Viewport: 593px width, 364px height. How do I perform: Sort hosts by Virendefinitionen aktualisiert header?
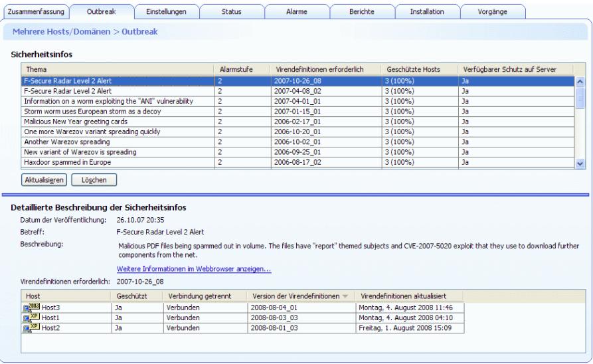[410, 296]
